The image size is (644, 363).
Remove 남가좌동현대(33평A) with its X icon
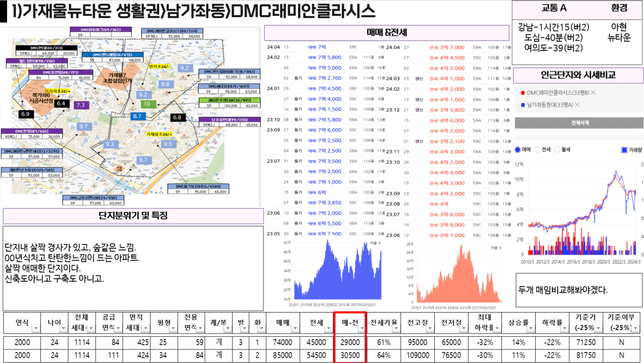coord(577,104)
